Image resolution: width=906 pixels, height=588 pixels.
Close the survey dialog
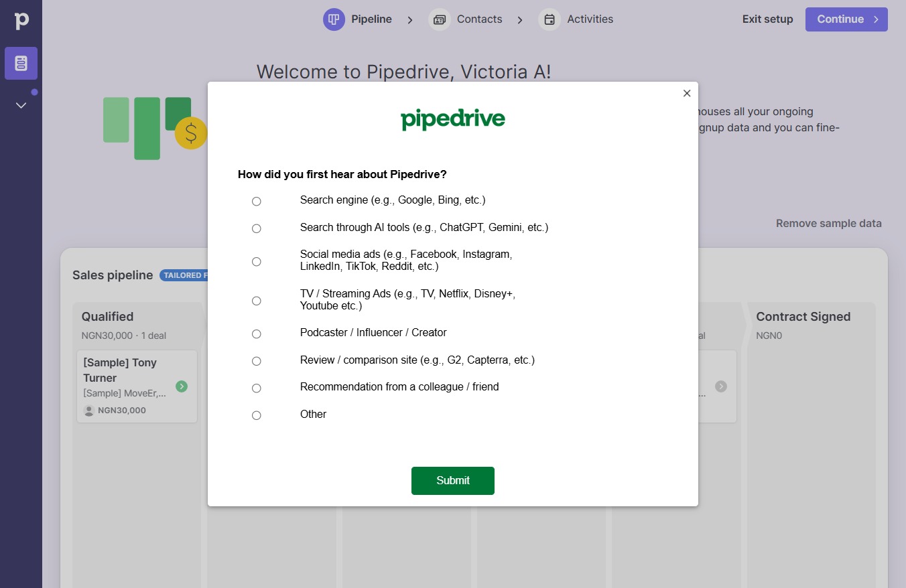pyautogui.click(x=686, y=93)
